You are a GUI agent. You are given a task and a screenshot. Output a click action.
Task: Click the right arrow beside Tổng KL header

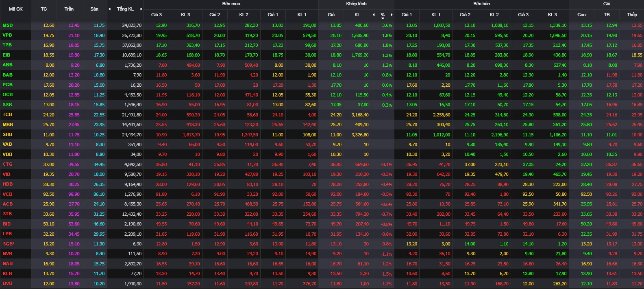pyautogui.click(x=141, y=9)
